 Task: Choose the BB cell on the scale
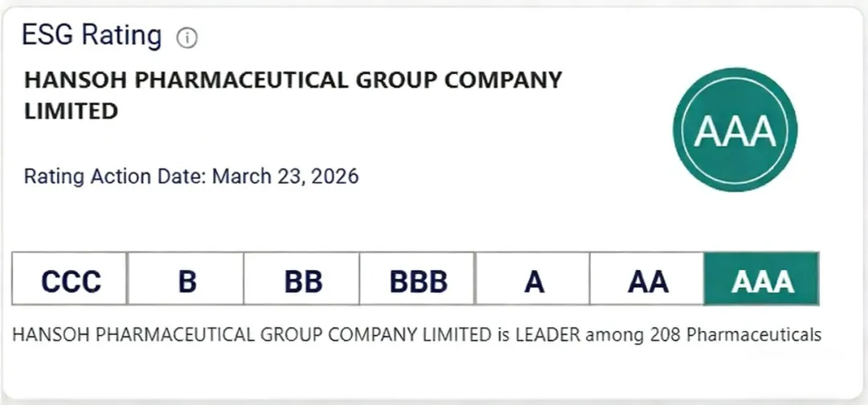(302, 280)
